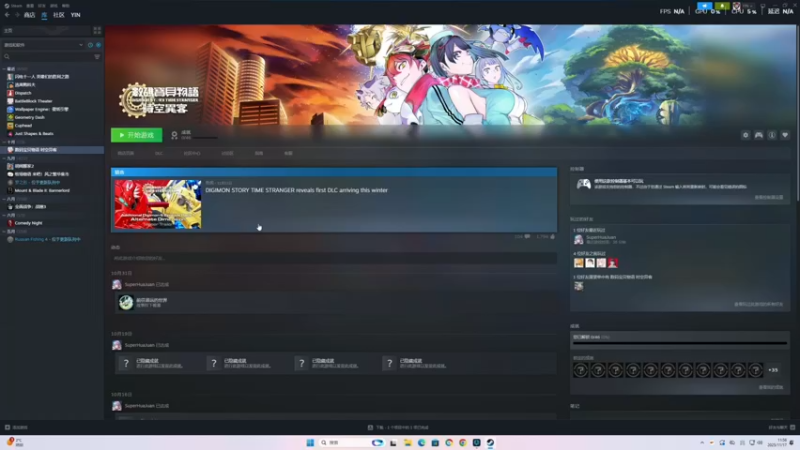Select Mount & Blade II: Bannerlord
Screen dimensions: 800x450
42,190
